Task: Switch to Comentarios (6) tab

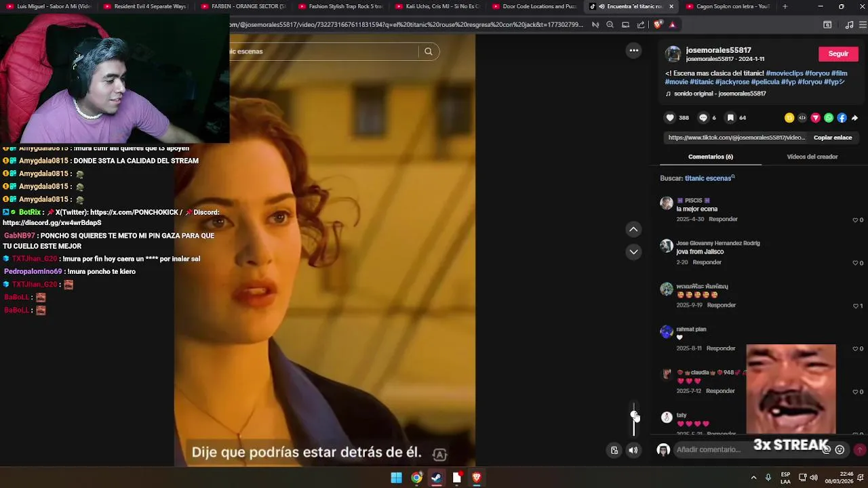Action: click(710, 157)
